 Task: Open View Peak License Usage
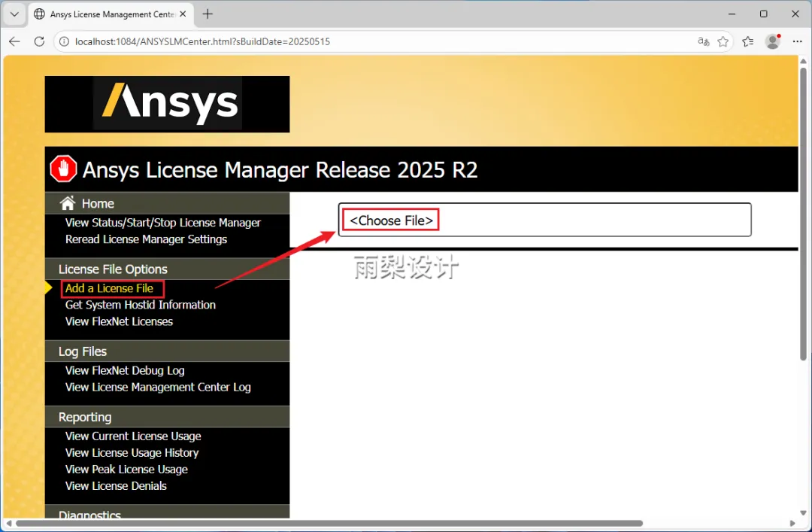pos(126,470)
